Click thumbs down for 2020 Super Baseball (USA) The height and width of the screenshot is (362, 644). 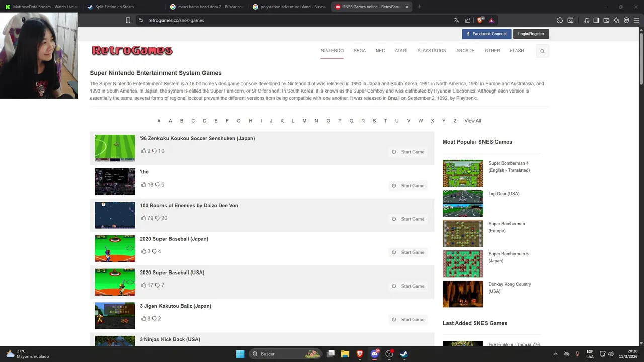coord(157,285)
